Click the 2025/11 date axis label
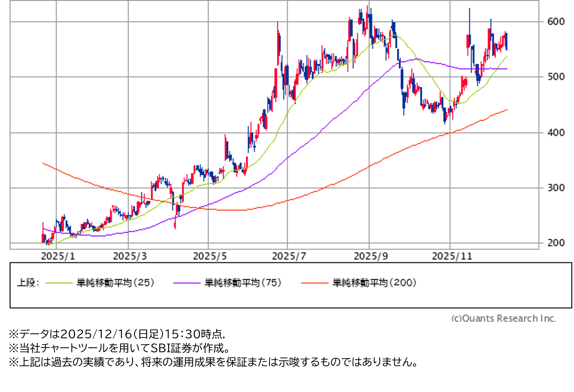The width and height of the screenshot is (574, 392). pyautogui.click(x=452, y=256)
